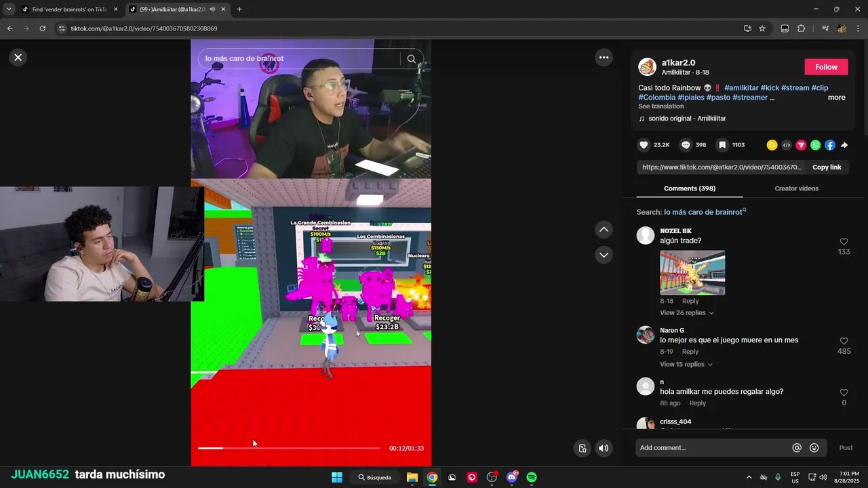Open the sonido original - Amilkiiitar sound

click(x=687, y=119)
